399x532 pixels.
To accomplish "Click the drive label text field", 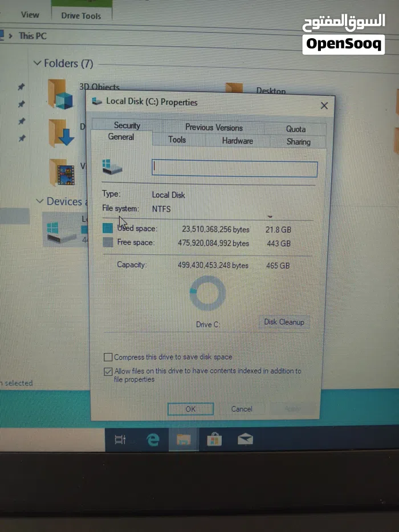I will tap(234, 169).
